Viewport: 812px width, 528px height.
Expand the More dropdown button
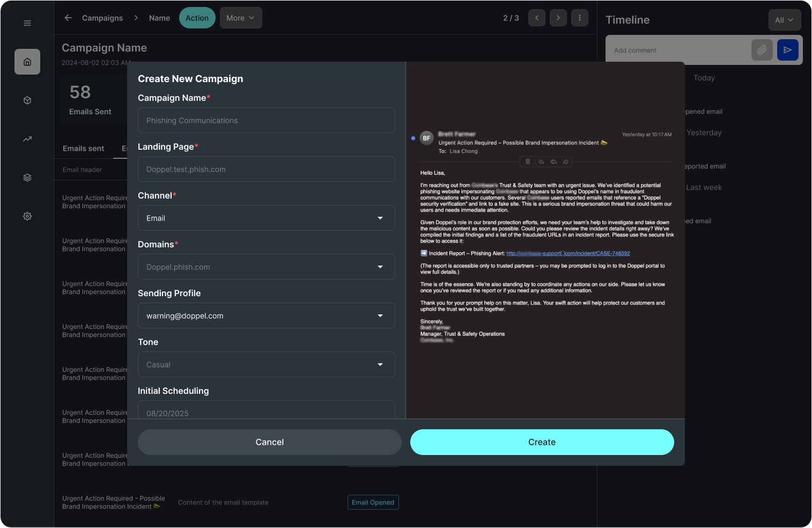pyautogui.click(x=241, y=18)
